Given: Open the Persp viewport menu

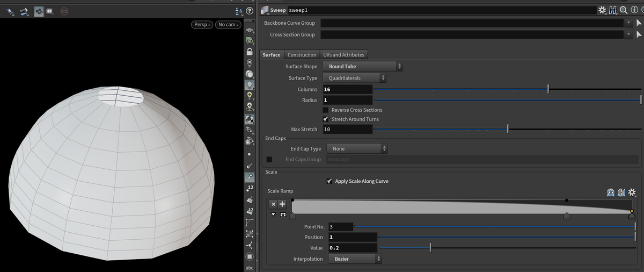Looking at the screenshot, I should click(202, 25).
